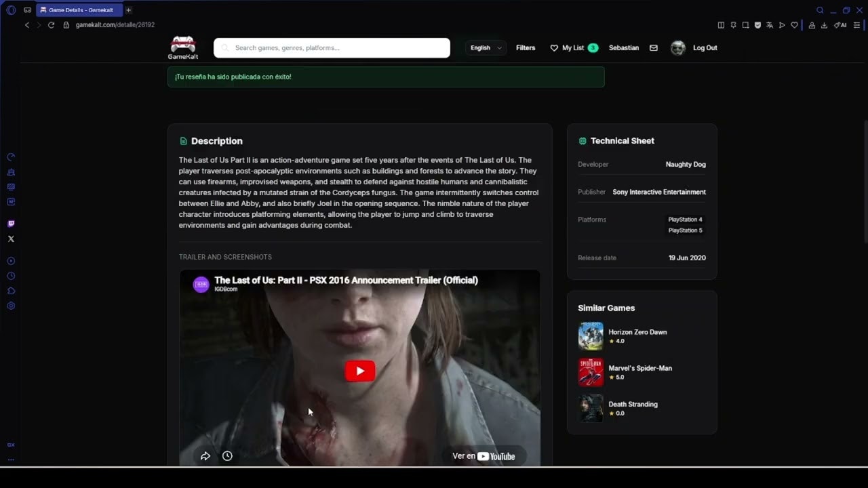The height and width of the screenshot is (488, 868).
Task: Toggle the heart favorites icon in the toolbar
Action: [794, 25]
